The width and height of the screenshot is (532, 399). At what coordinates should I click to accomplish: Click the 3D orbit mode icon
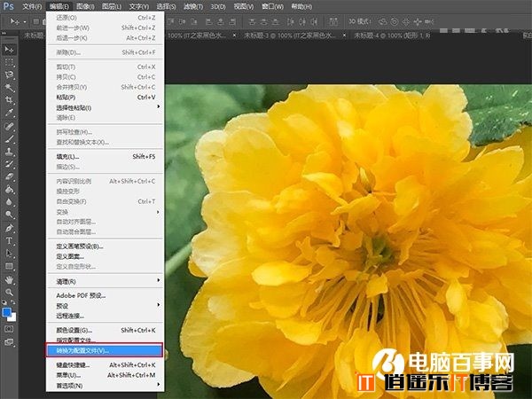click(383, 22)
